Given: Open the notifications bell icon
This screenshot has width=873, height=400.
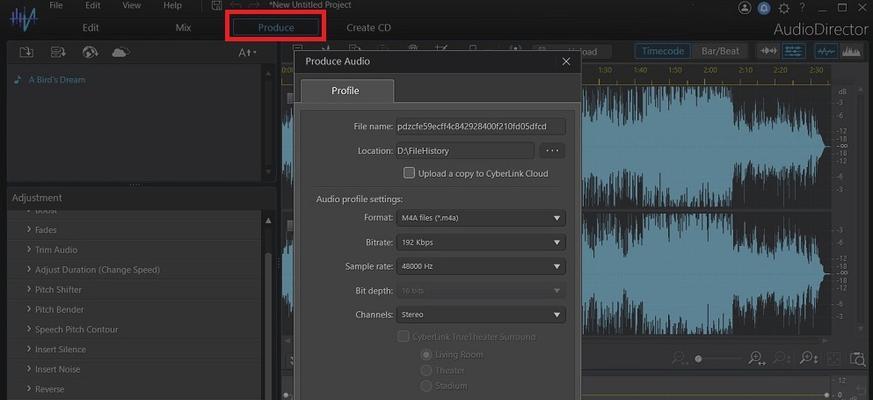Looking at the screenshot, I should click(x=764, y=8).
